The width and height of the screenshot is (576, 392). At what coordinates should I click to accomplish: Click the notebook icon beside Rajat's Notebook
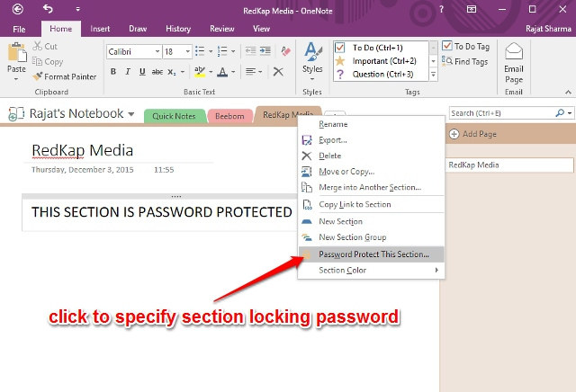16,114
